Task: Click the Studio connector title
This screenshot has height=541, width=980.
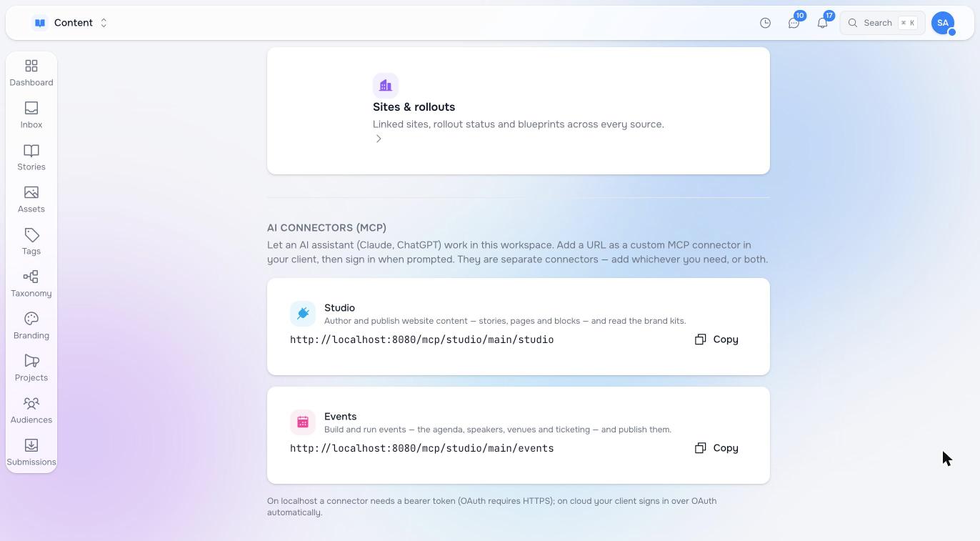Action: (339, 308)
